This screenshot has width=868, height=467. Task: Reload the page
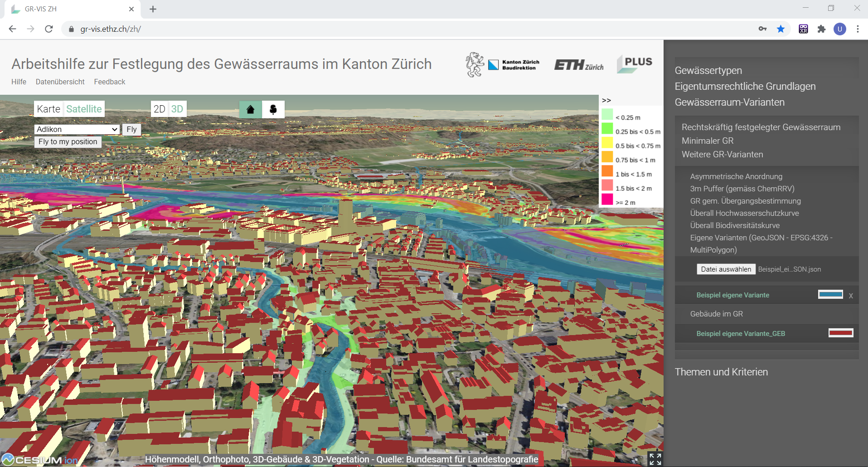(x=49, y=29)
